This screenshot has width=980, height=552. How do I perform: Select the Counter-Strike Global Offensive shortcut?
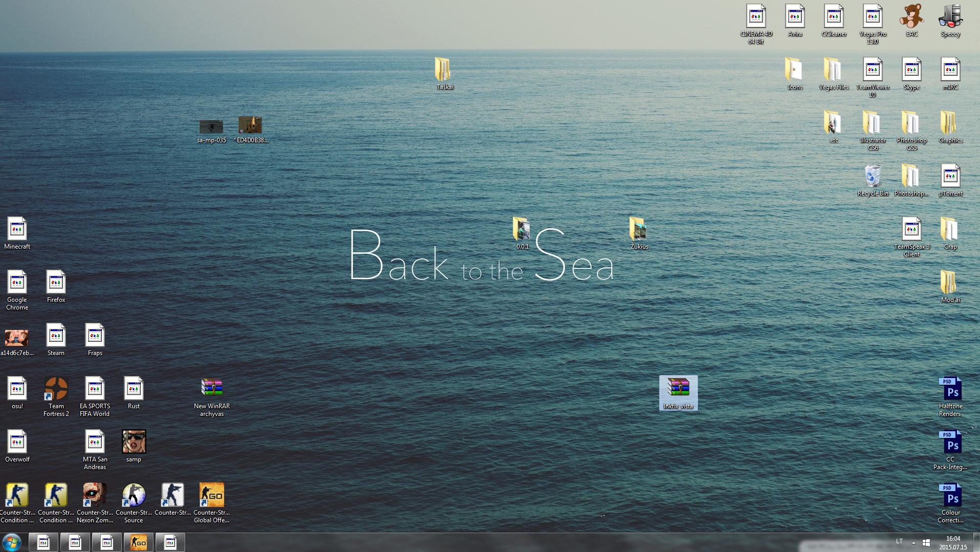(211, 503)
